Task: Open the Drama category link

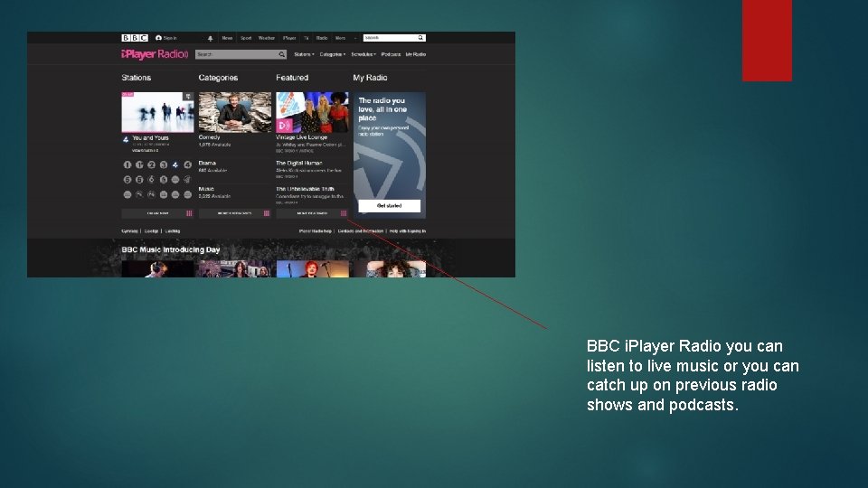Action: pos(207,164)
